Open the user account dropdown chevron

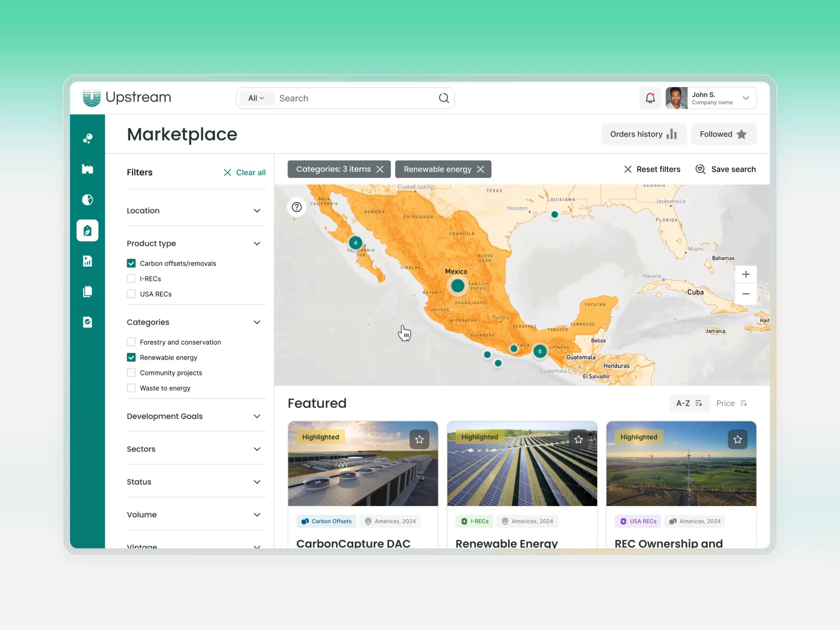(x=746, y=98)
